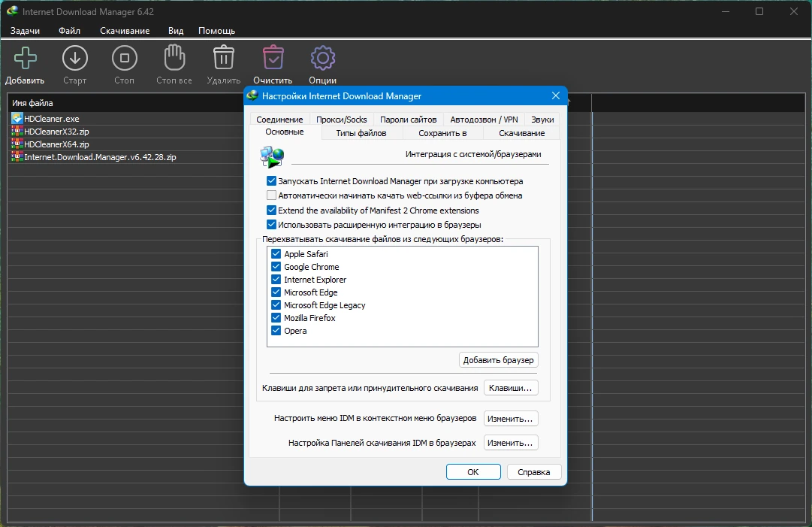Open the Задачи menu

tap(25, 31)
